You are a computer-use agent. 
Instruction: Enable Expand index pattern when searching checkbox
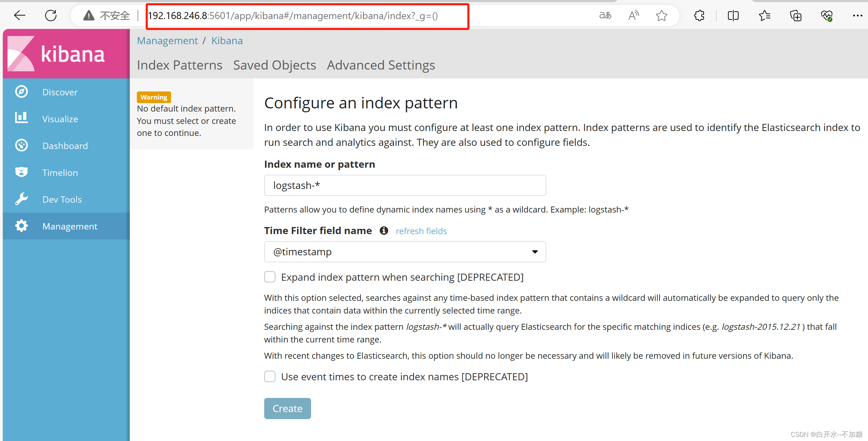[x=270, y=277]
